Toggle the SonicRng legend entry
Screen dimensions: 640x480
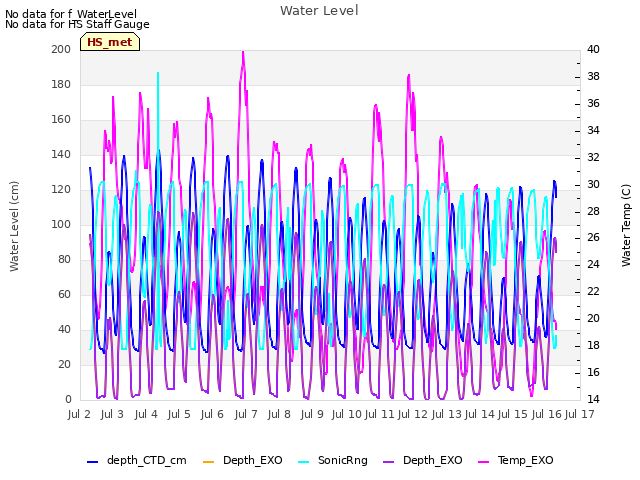pyautogui.click(x=333, y=460)
